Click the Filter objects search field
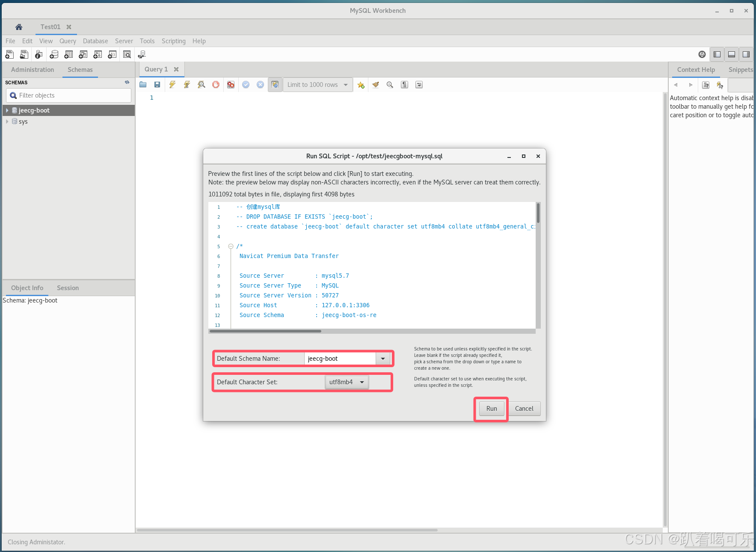This screenshot has height=552, width=756. click(69, 95)
